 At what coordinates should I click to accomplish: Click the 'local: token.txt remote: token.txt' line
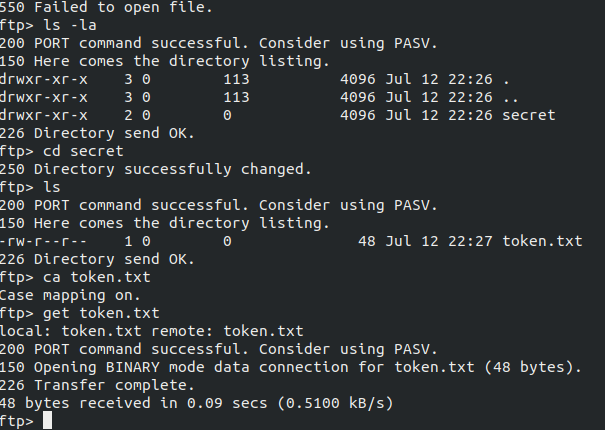(152, 331)
